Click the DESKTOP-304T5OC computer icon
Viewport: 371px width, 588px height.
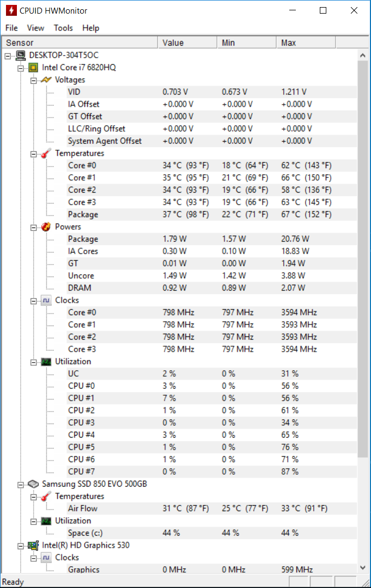pyautogui.click(x=21, y=56)
